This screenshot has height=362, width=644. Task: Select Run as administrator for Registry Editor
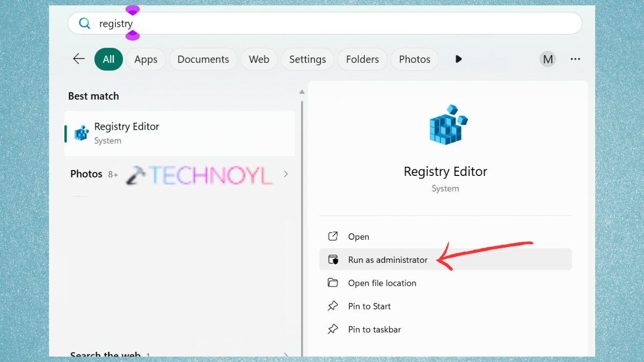[387, 259]
